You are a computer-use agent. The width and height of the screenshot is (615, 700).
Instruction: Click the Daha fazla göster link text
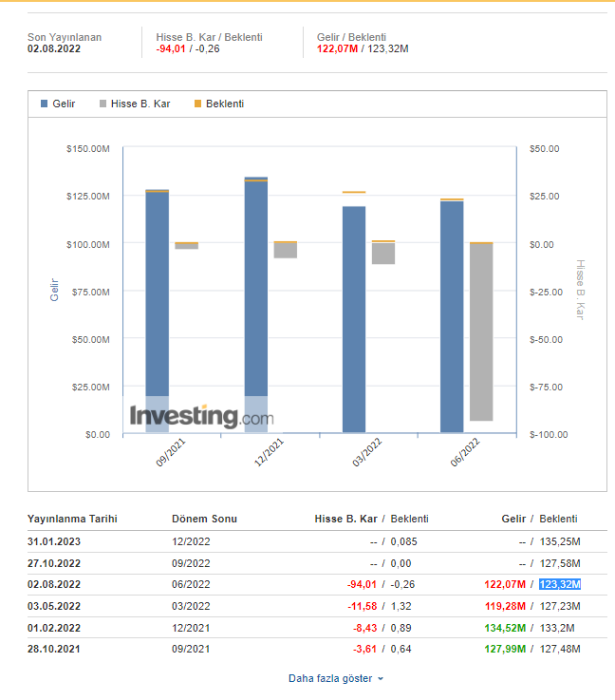(330, 678)
